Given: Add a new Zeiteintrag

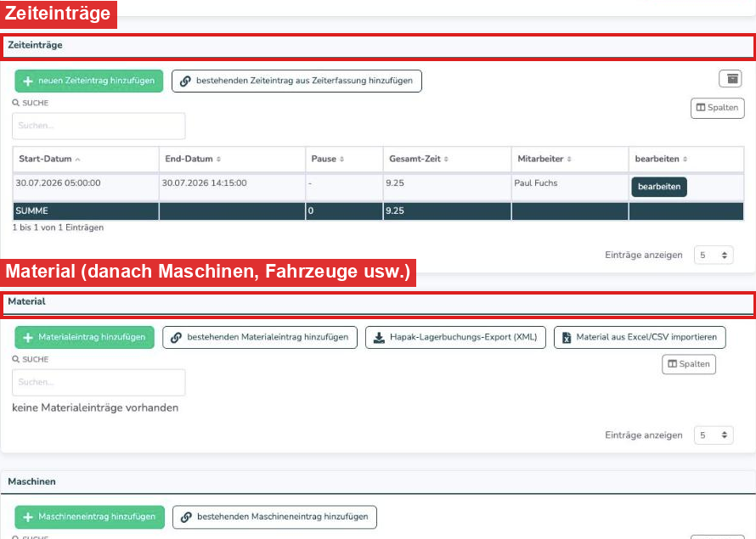Looking at the screenshot, I should pyautogui.click(x=89, y=81).
